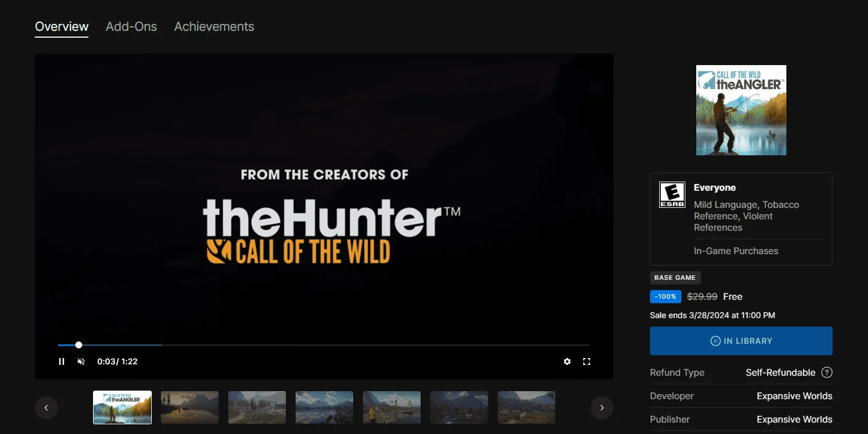868x434 pixels.
Task: Click the Self-Refundable refund type text
Action: pos(781,372)
